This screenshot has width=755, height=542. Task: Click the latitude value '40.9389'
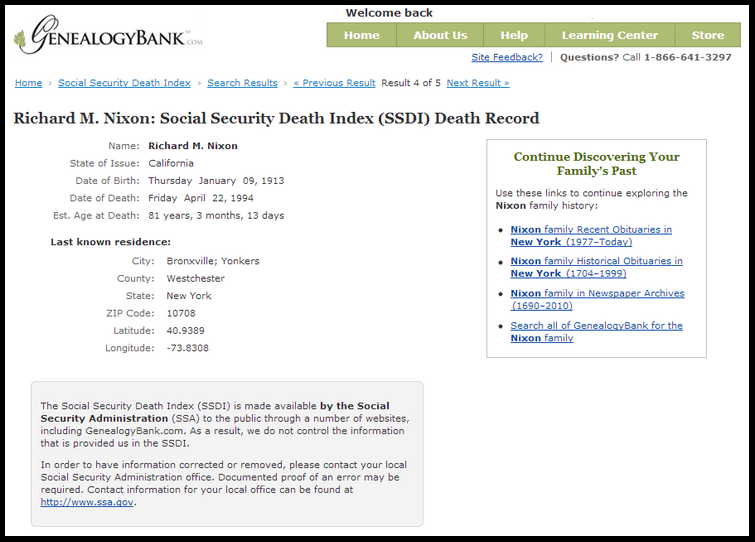coord(185,331)
